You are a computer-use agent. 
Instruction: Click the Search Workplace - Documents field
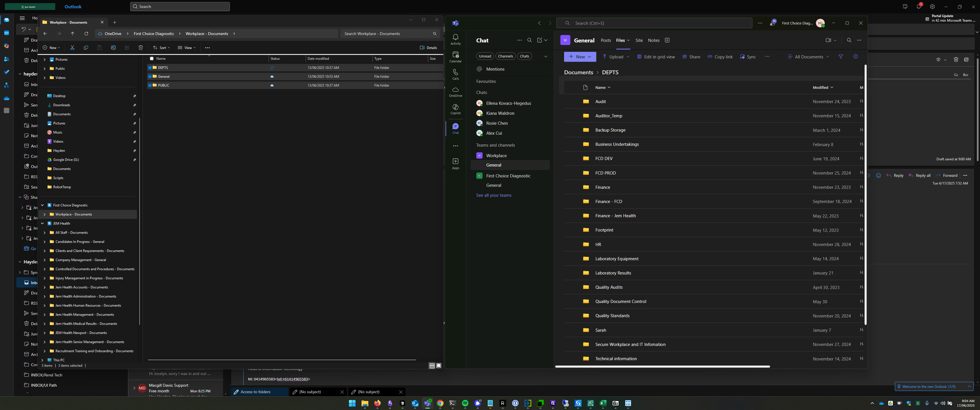[389, 34]
